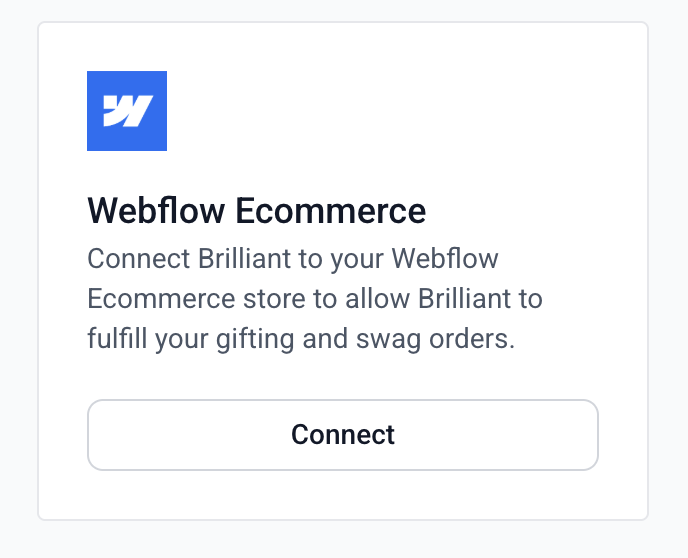688x558 pixels.
Task: Click the word "Connect" inside the button
Action: [343, 435]
